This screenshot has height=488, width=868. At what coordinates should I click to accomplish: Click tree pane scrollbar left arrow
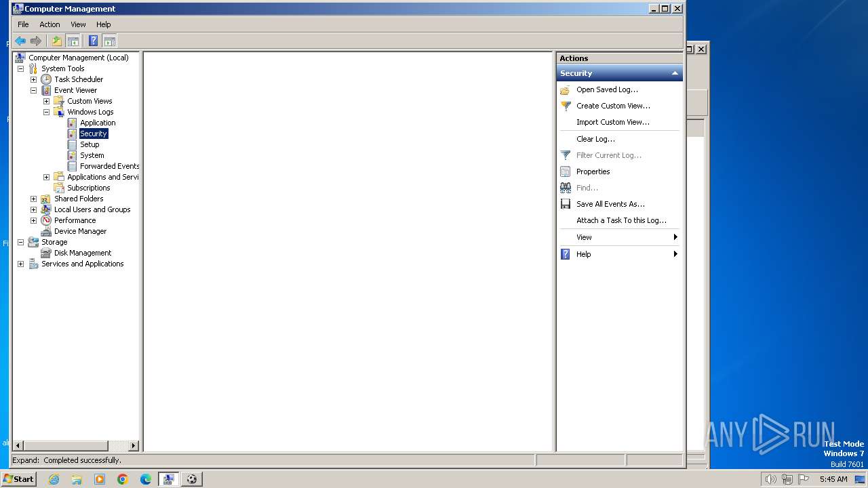(18, 445)
